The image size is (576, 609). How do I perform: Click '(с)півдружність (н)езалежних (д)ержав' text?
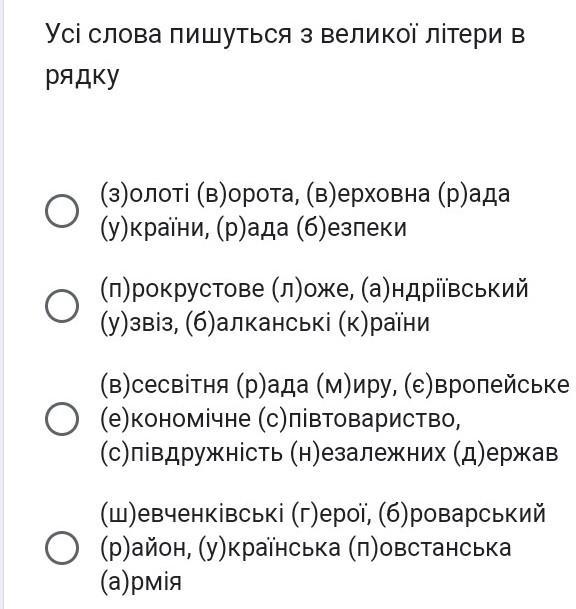point(329,452)
